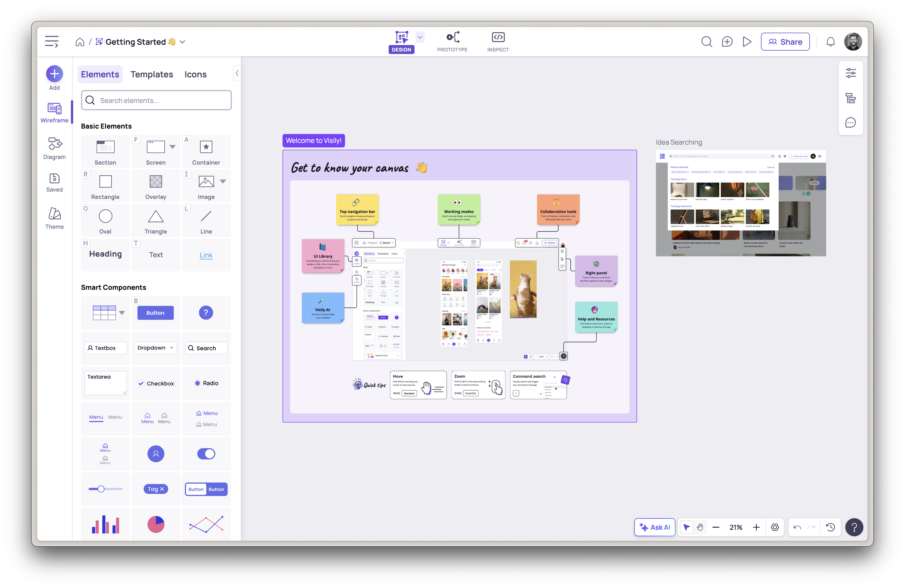Open the comments panel icon
This screenshot has width=905, height=588.
(x=851, y=123)
